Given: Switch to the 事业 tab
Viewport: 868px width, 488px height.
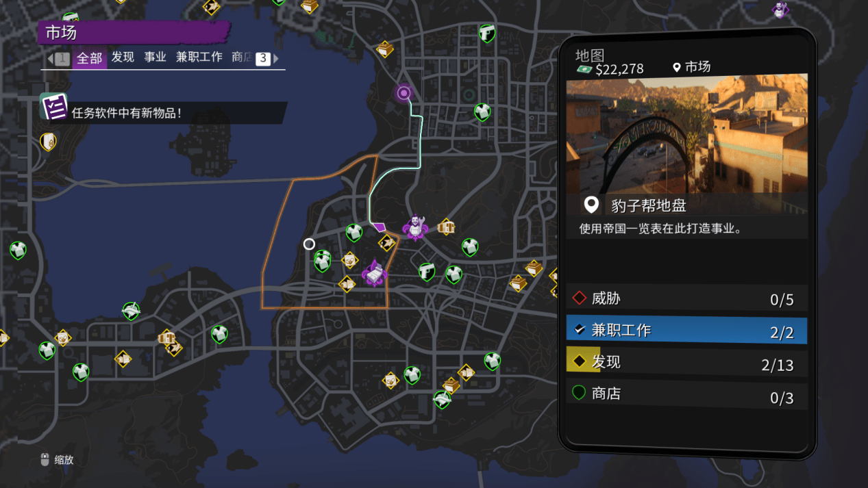Looking at the screenshot, I should tap(156, 57).
